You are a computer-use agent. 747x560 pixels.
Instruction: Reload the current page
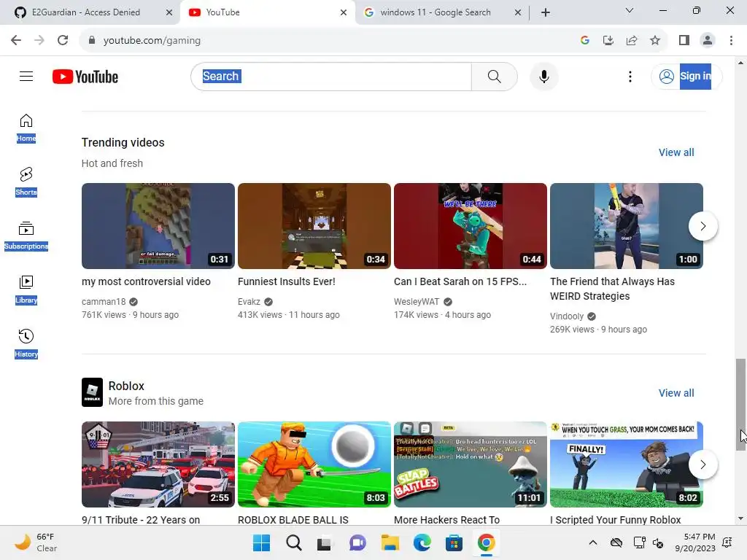coord(63,40)
